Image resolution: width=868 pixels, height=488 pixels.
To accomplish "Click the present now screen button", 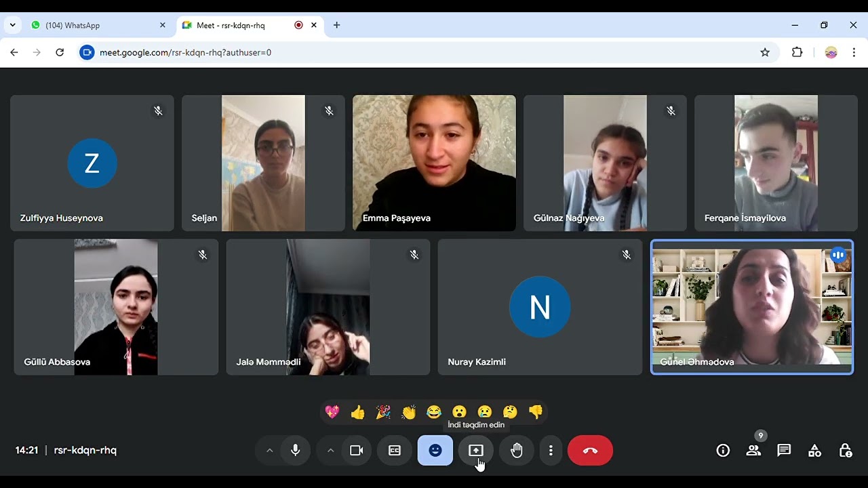I will point(476,450).
